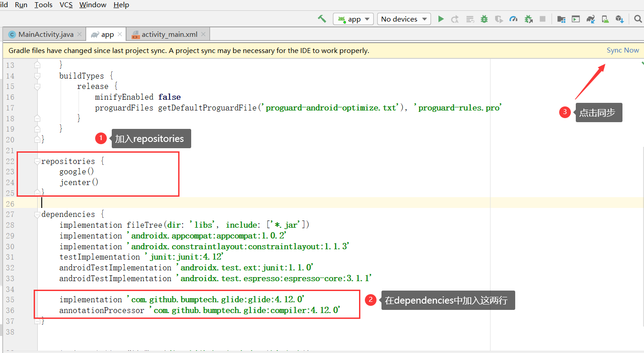This screenshot has height=353, width=644.
Task: Place the cursor on line 26
Action: click(135, 203)
